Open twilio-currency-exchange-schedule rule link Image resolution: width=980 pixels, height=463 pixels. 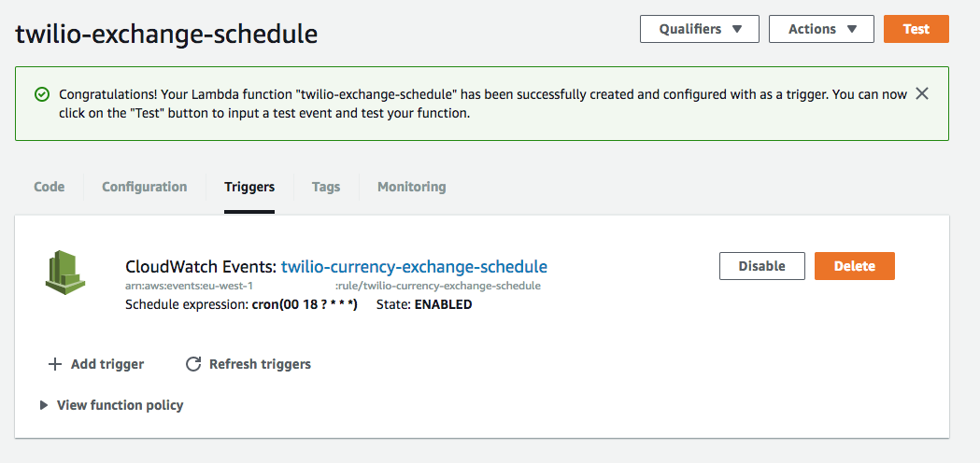(415, 267)
